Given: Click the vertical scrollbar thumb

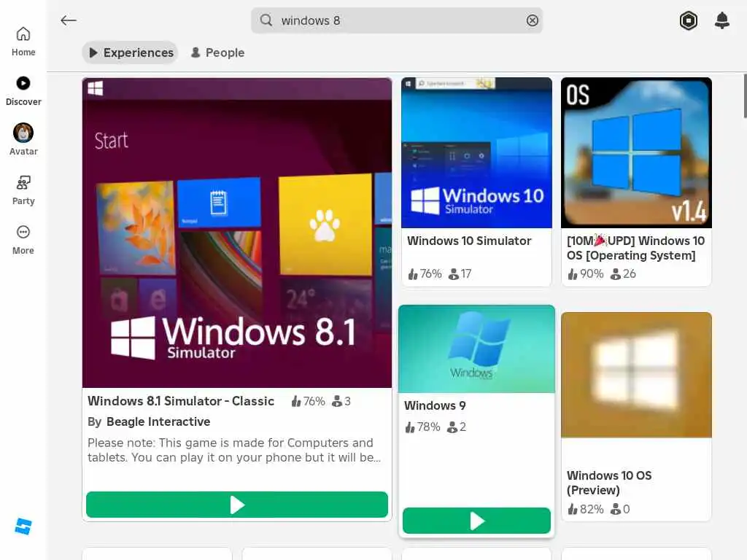Looking at the screenshot, I should coord(745,96).
